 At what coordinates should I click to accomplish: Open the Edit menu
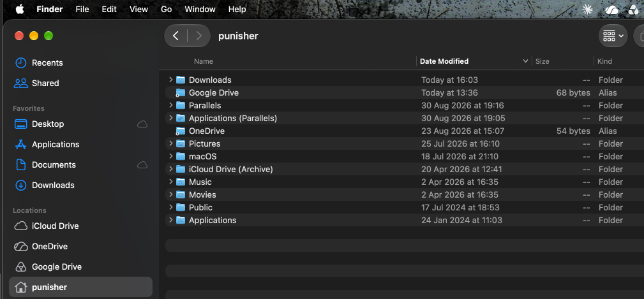pos(109,9)
